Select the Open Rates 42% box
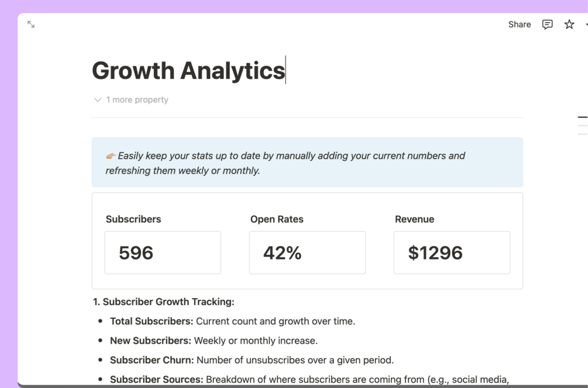 coord(307,252)
